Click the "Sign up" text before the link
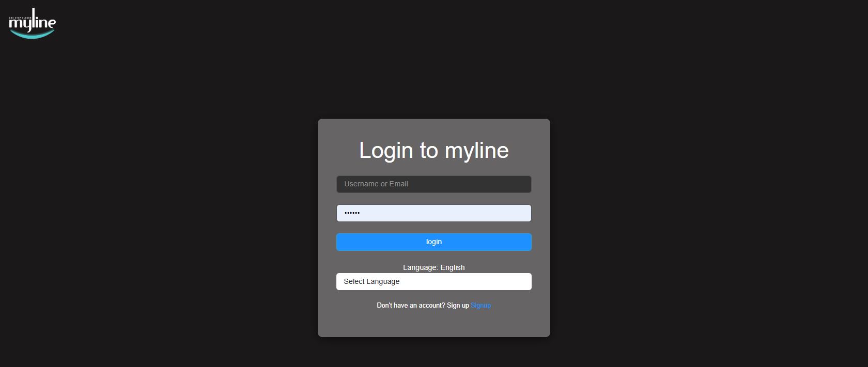The width and height of the screenshot is (868, 367). (x=458, y=306)
